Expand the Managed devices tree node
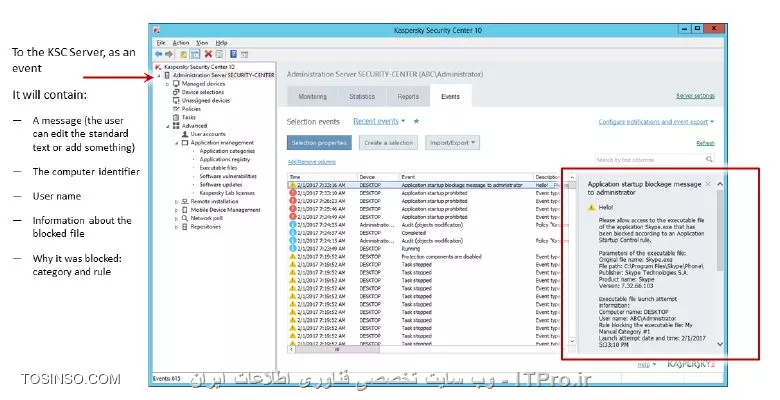Screen dimensions: 780x400 pos(168,84)
